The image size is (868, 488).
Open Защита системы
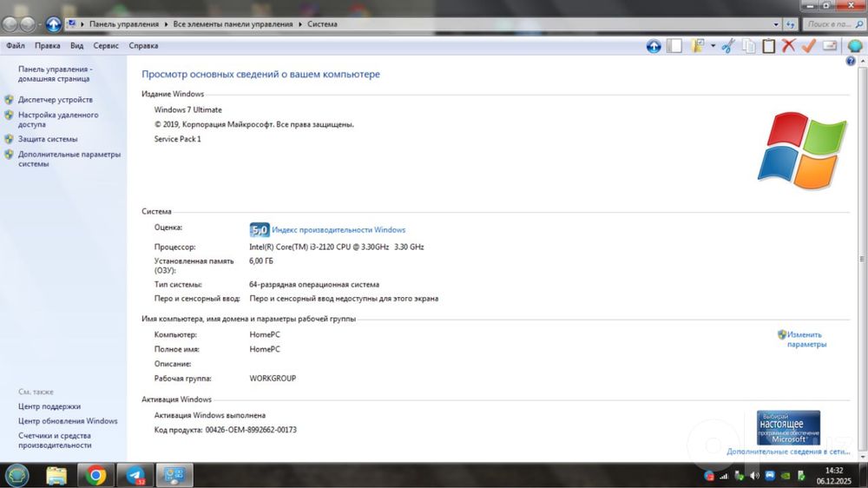tap(48, 139)
